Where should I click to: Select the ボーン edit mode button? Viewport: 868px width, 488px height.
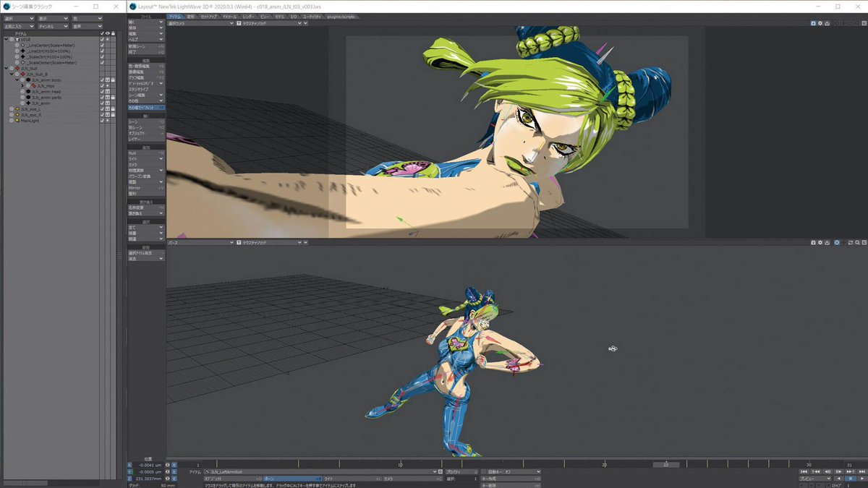(292, 479)
